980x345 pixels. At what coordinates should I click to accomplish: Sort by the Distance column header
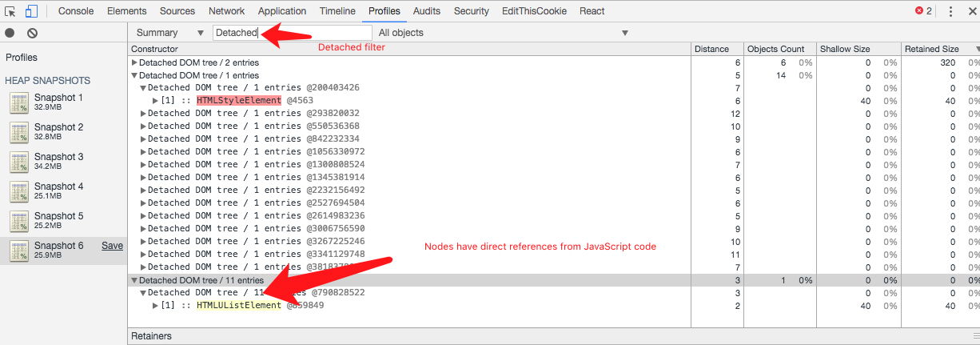click(x=711, y=49)
